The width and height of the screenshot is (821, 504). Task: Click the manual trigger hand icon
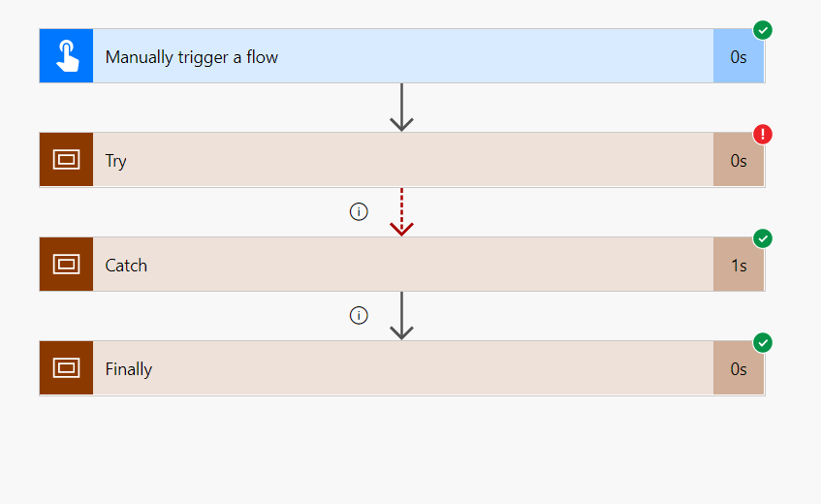66,56
